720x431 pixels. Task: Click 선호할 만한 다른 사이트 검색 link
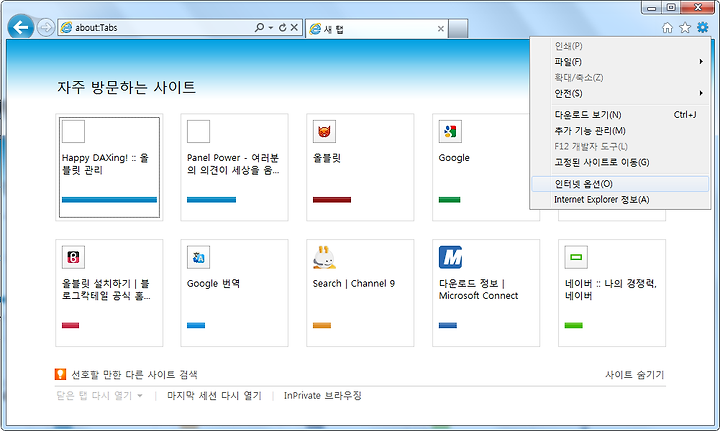tap(134, 375)
